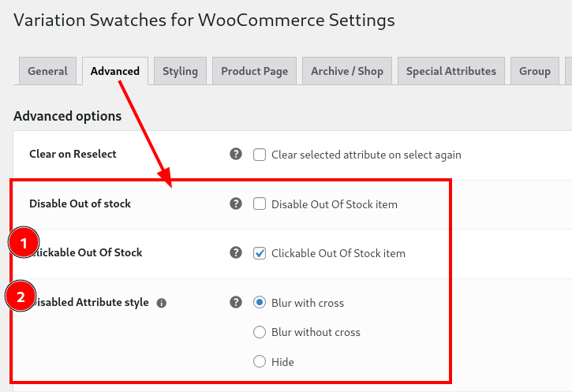The width and height of the screenshot is (572, 392).
Task: Open help tooltip for Clickable Out Of Stock
Action: pos(236,252)
